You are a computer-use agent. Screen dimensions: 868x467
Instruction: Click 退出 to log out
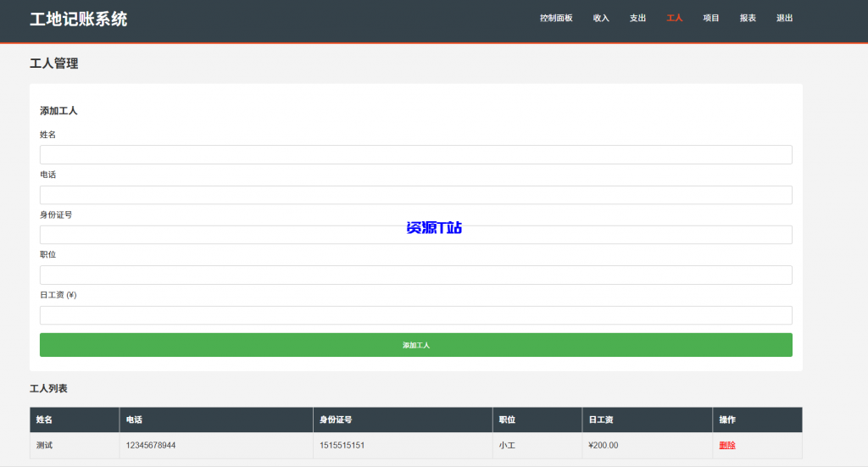[784, 18]
